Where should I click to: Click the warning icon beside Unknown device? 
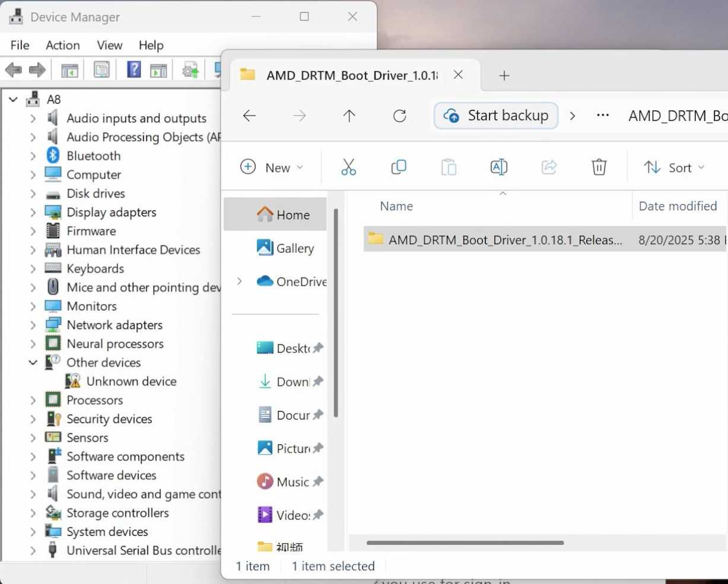coord(73,381)
